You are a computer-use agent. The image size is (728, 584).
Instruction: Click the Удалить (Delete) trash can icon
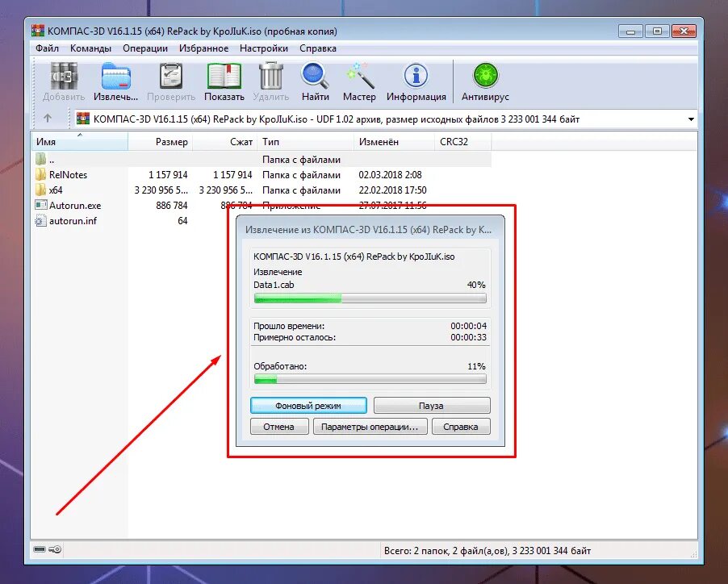(270, 76)
